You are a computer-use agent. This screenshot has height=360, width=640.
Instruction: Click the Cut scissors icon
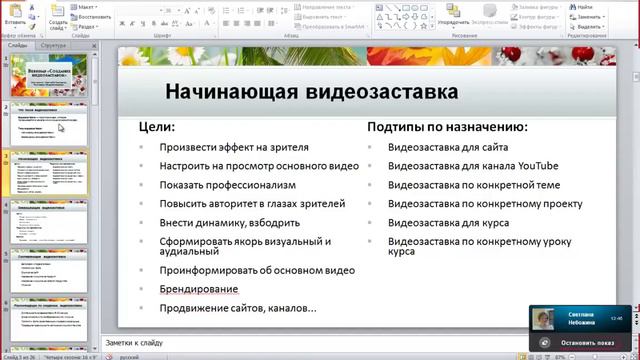(x=32, y=7)
